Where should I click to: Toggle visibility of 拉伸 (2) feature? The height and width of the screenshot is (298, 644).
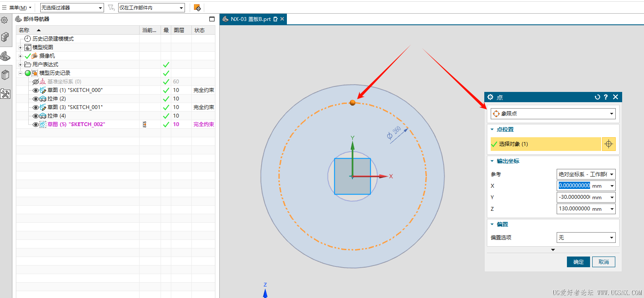tap(36, 99)
